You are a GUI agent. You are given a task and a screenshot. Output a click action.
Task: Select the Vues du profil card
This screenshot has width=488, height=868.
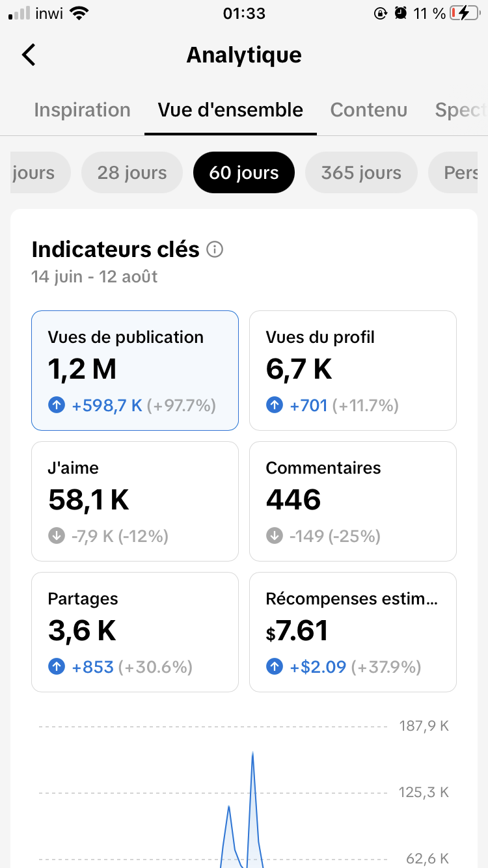coord(353,370)
